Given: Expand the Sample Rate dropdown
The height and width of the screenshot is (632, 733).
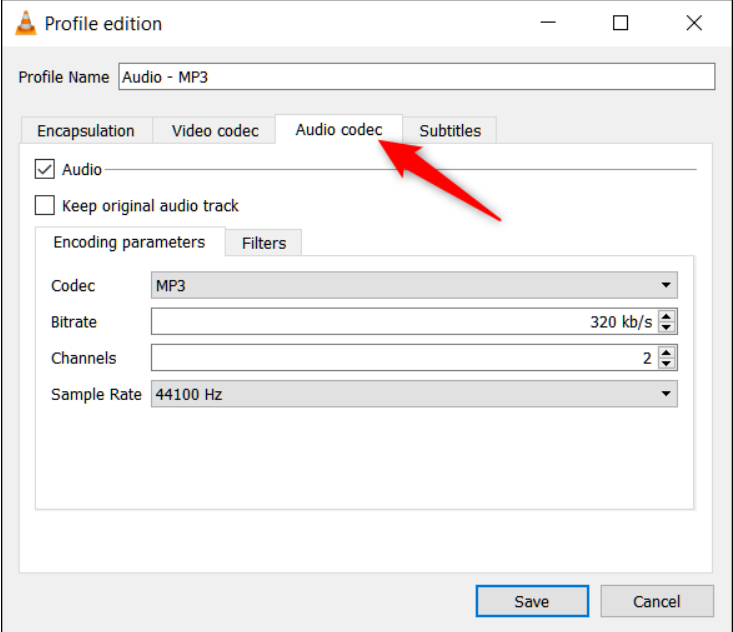Looking at the screenshot, I should pyautogui.click(x=413, y=394).
